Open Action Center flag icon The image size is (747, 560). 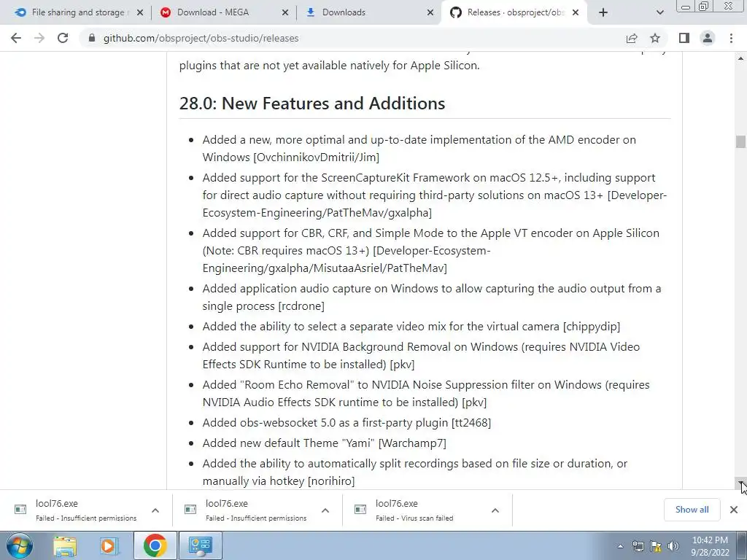pos(656,546)
